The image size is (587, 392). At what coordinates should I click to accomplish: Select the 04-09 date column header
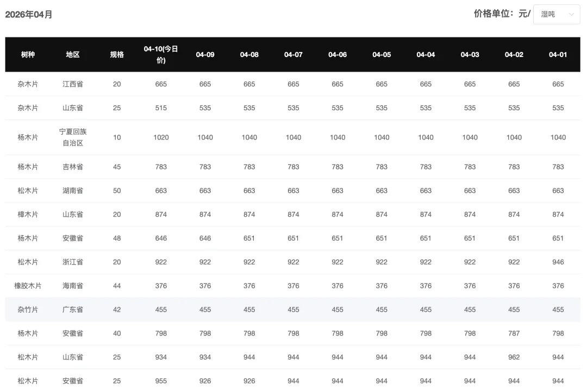(x=205, y=55)
